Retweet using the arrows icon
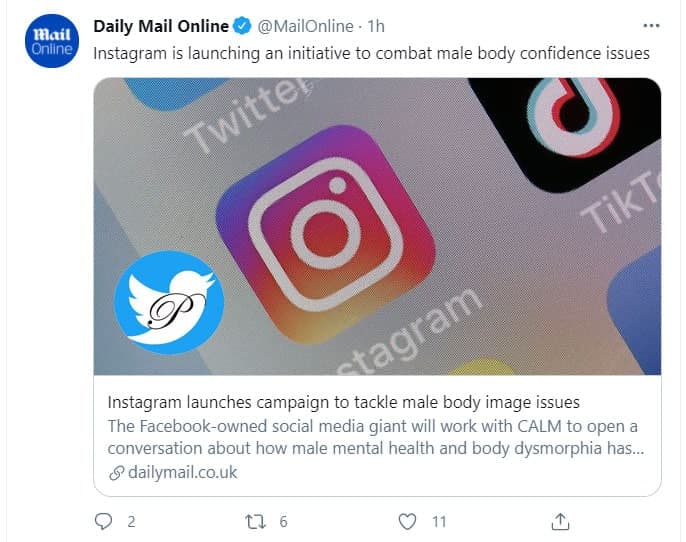The width and height of the screenshot is (686, 542). (254, 521)
